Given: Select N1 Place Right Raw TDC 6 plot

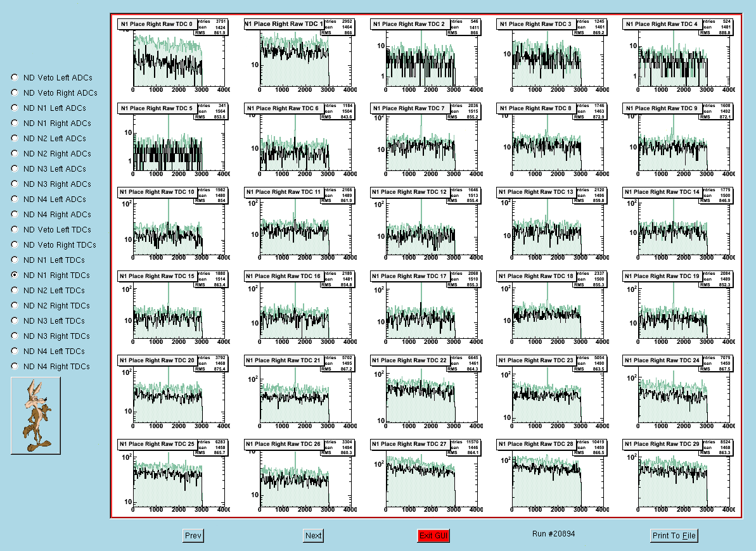Looking at the screenshot, I should pyautogui.click(x=300, y=140).
